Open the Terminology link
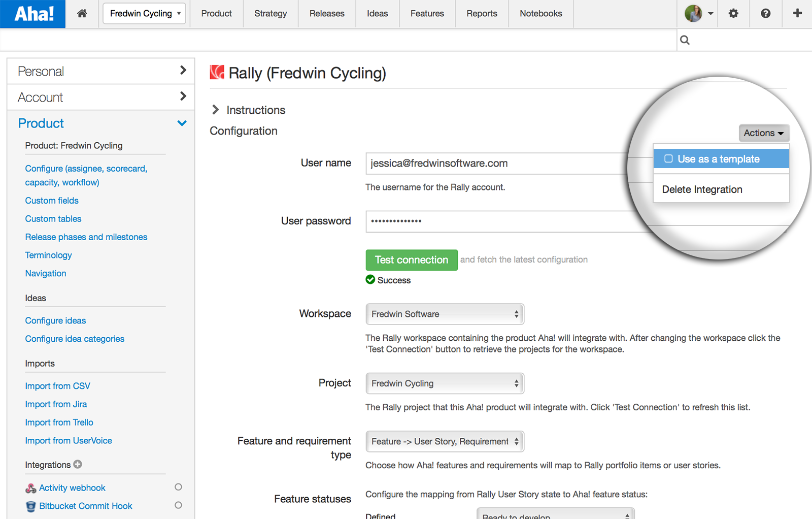This screenshot has height=519, width=812. [x=49, y=255]
